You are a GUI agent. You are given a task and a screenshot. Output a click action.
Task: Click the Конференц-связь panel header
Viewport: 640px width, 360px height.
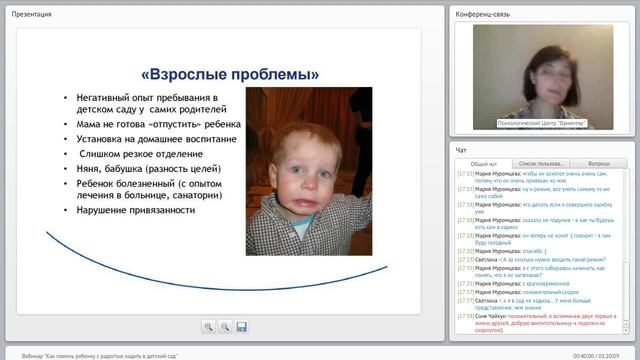[x=482, y=14]
